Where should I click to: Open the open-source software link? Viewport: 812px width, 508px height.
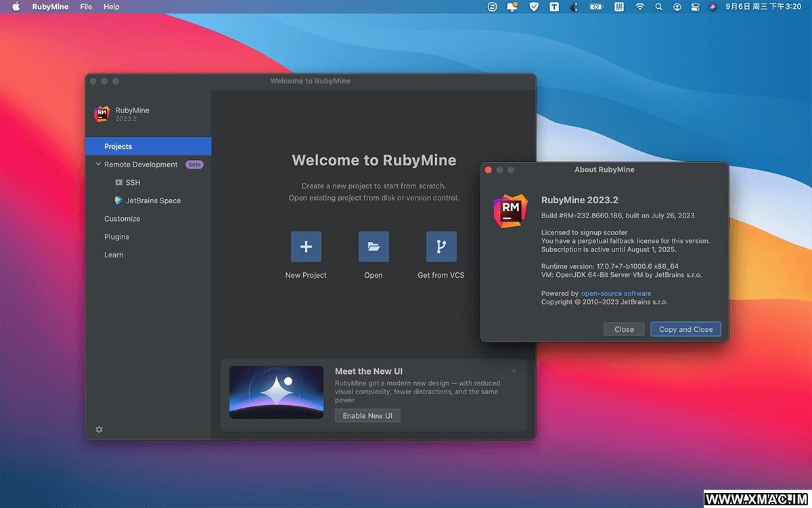(616, 293)
